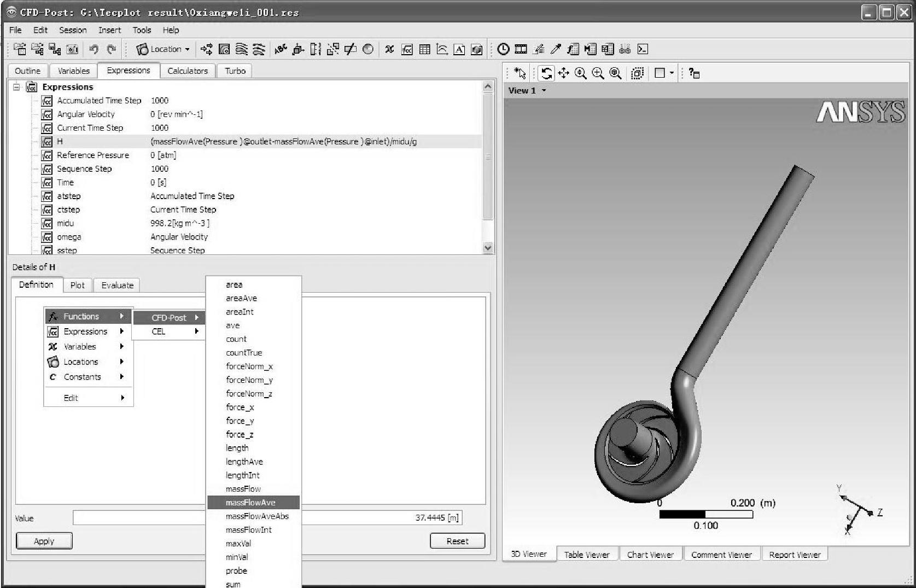Open the Constants context submenu
Image resolution: width=916 pixels, height=588 pixels.
(x=87, y=377)
